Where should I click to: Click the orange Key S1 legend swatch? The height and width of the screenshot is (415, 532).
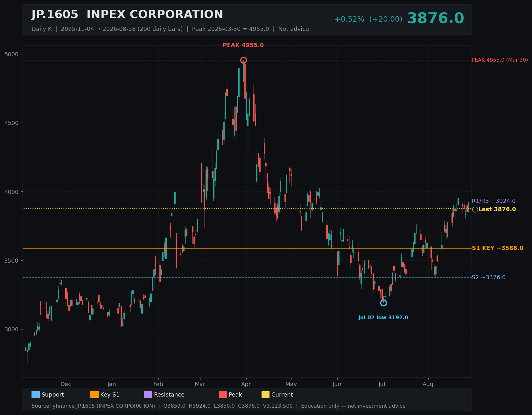[x=94, y=395]
